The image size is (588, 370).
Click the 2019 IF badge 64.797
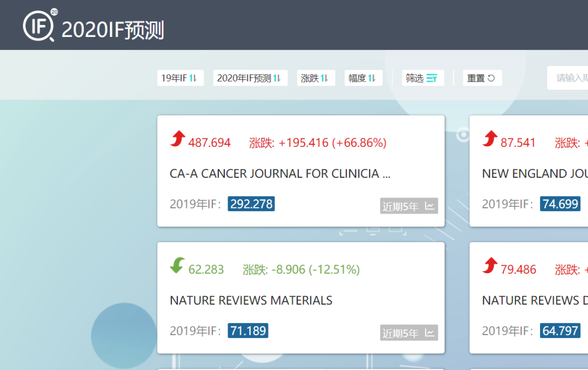(560, 331)
